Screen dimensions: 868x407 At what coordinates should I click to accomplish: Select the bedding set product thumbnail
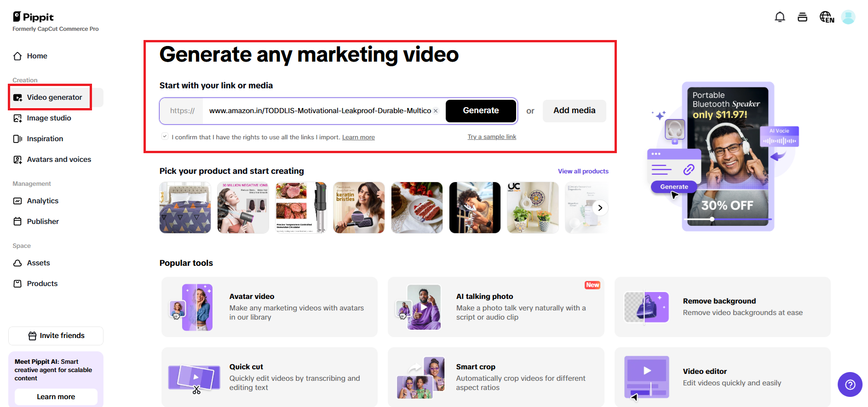185,207
